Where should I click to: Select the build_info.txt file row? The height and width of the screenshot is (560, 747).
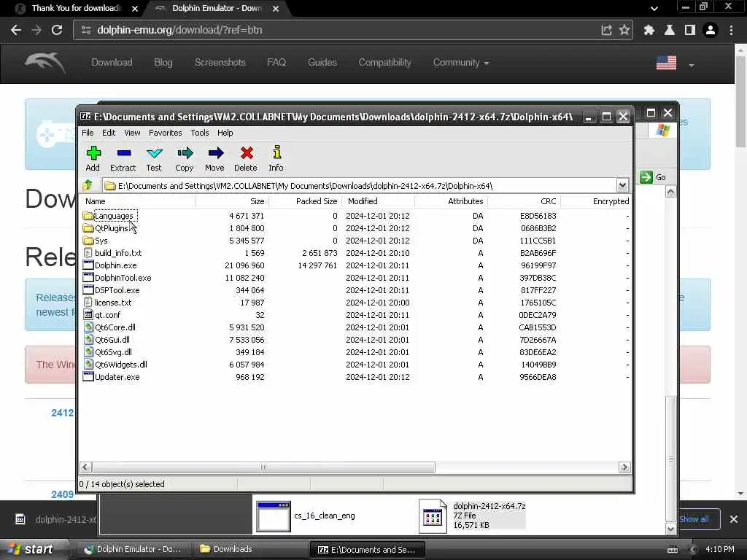point(355,253)
